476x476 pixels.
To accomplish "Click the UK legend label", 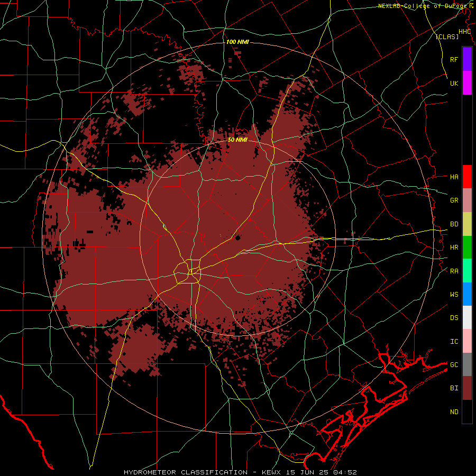I will click(454, 83).
